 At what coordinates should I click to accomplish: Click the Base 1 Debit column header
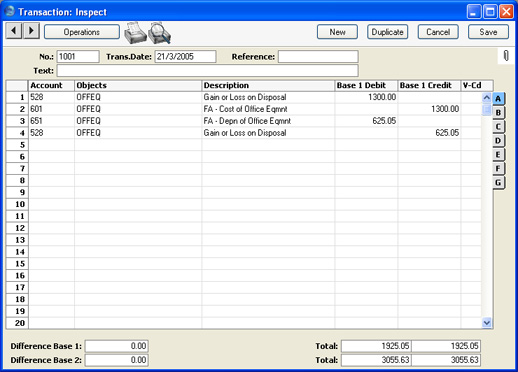(366, 85)
